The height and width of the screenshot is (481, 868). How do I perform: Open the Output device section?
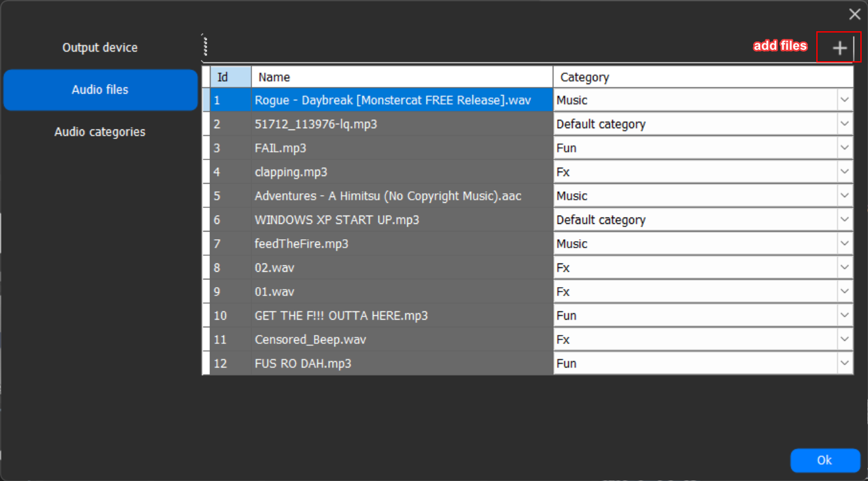click(100, 48)
